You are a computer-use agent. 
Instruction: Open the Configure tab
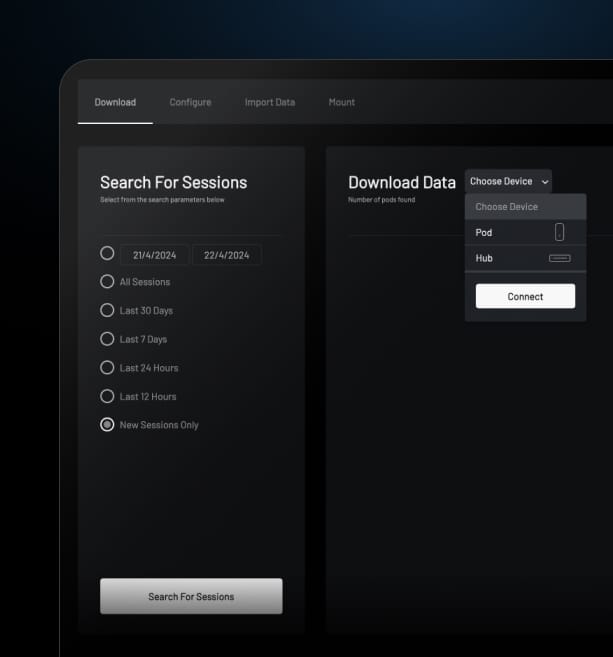click(x=190, y=102)
